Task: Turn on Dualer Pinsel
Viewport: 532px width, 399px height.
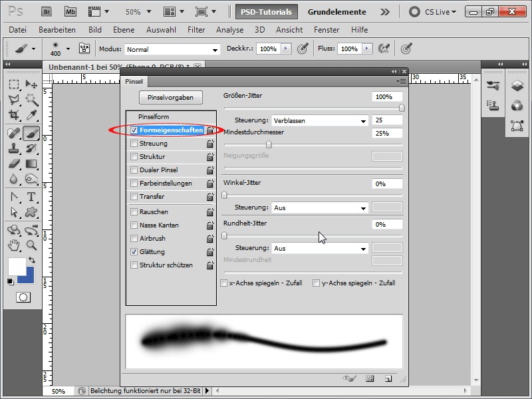Action: click(x=134, y=170)
